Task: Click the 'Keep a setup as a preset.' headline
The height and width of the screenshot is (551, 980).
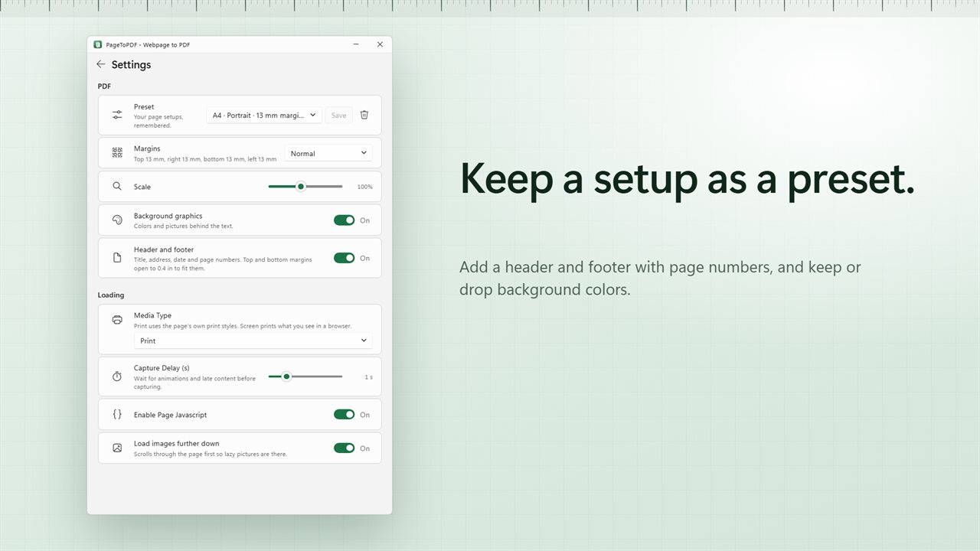Action: point(687,179)
